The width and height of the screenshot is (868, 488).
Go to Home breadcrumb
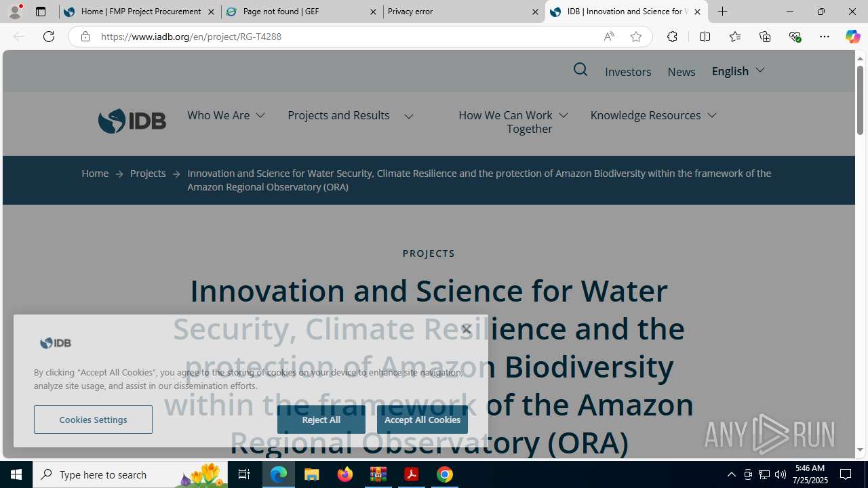95,174
